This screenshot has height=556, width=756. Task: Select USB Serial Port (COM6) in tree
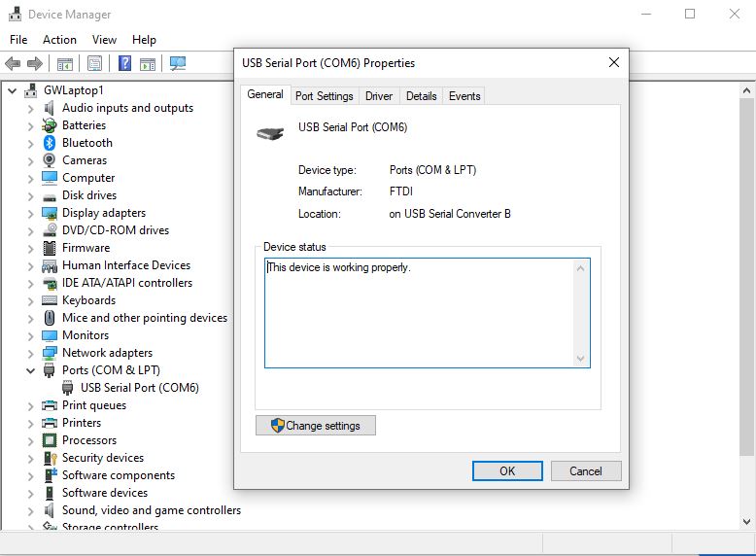[139, 388]
